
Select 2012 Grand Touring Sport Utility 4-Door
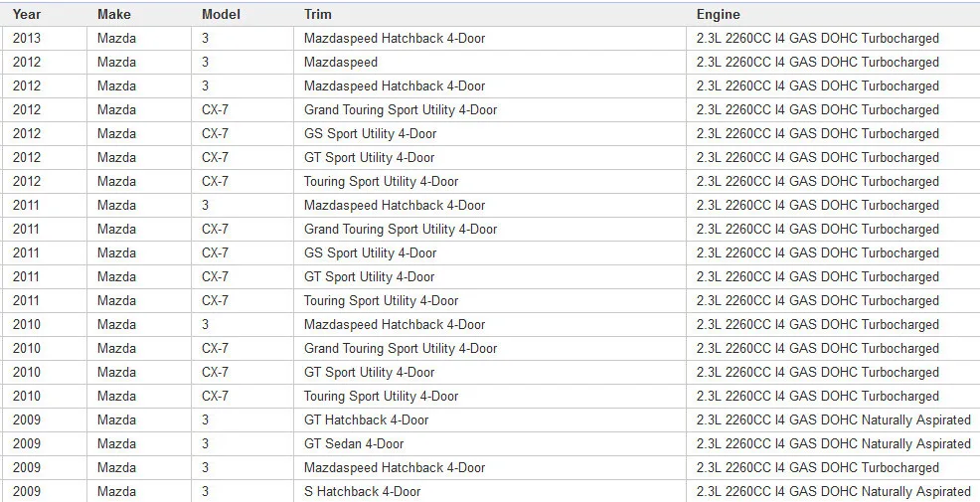[490, 109]
